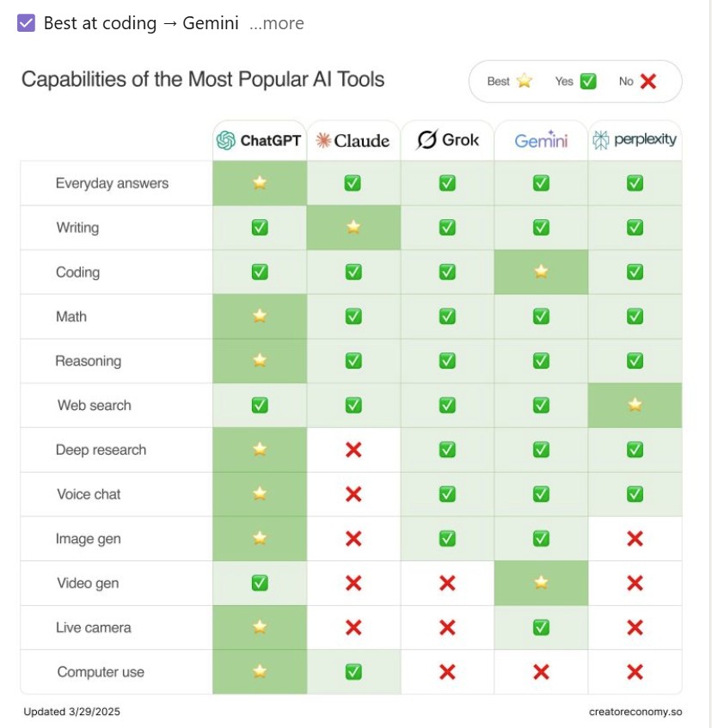
Task: Click the Grok logo in table header
Action: [x=447, y=140]
